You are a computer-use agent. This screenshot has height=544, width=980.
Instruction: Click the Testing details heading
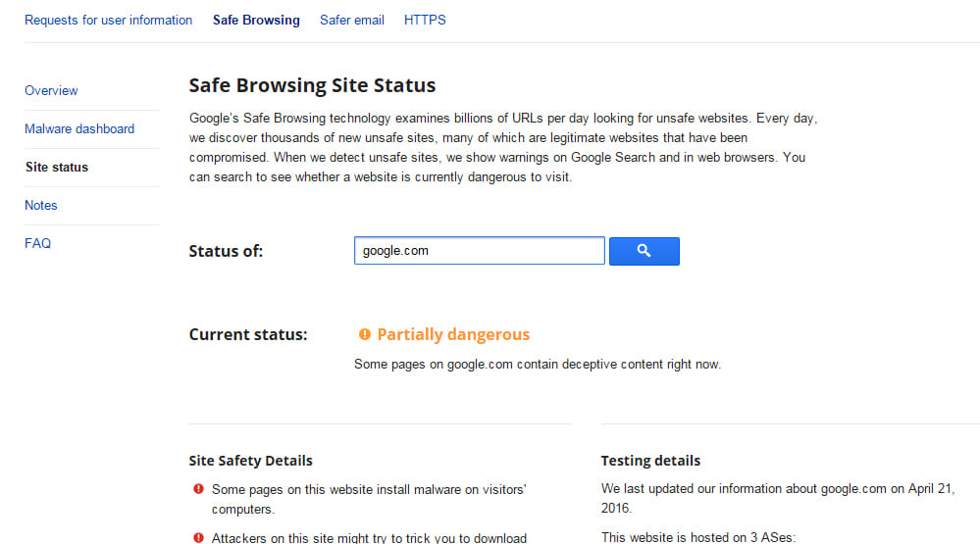(x=650, y=461)
